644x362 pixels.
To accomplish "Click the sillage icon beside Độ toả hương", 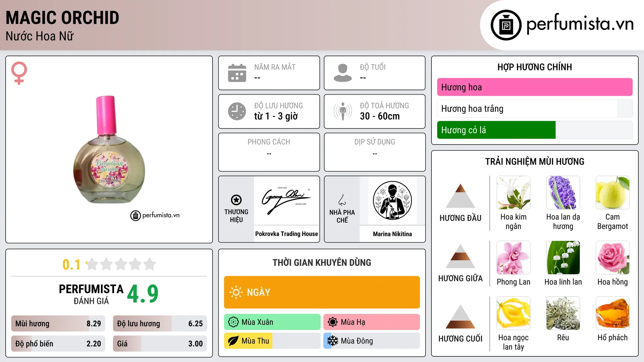I will [343, 111].
